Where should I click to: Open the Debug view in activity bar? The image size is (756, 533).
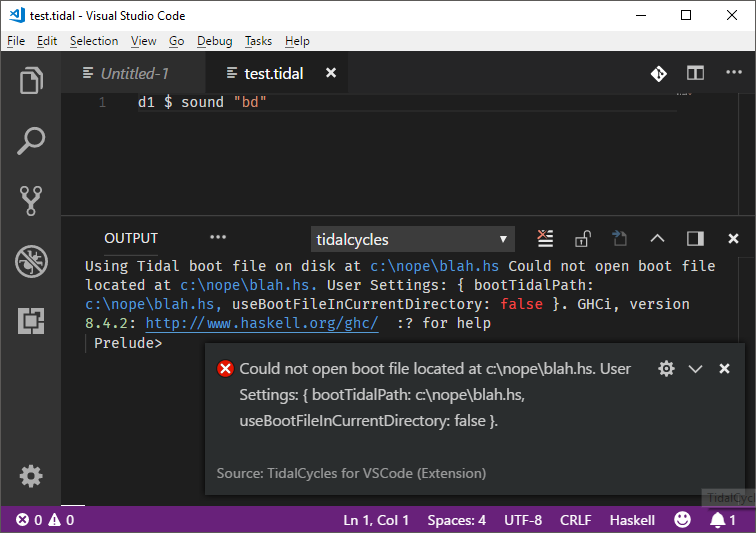31,261
